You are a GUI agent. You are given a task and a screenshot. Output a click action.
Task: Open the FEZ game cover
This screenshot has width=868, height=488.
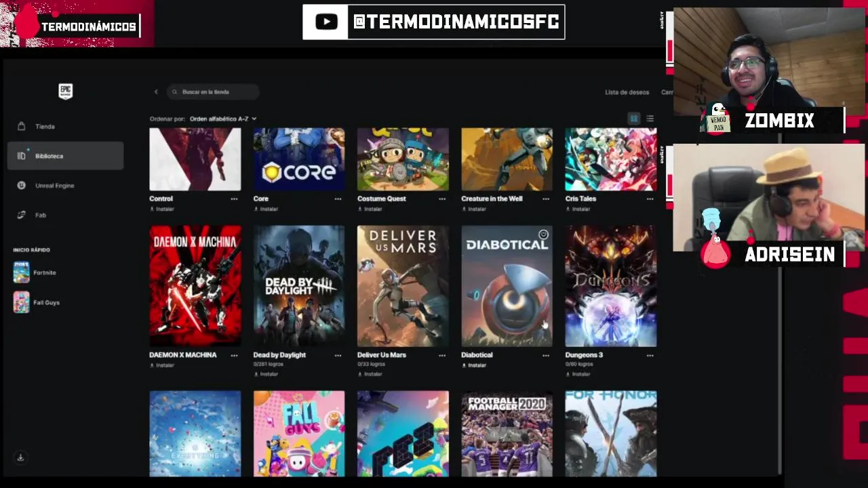point(403,434)
